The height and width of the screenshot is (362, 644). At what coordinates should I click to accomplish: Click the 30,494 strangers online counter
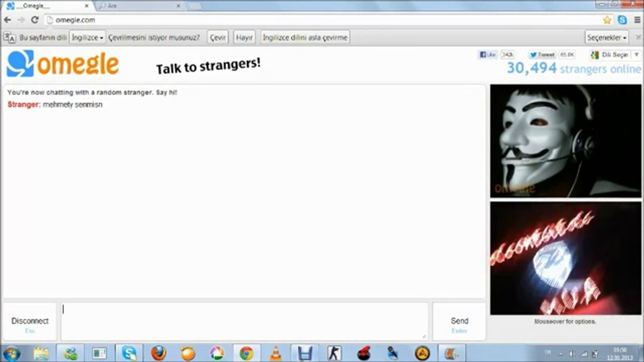coord(574,68)
